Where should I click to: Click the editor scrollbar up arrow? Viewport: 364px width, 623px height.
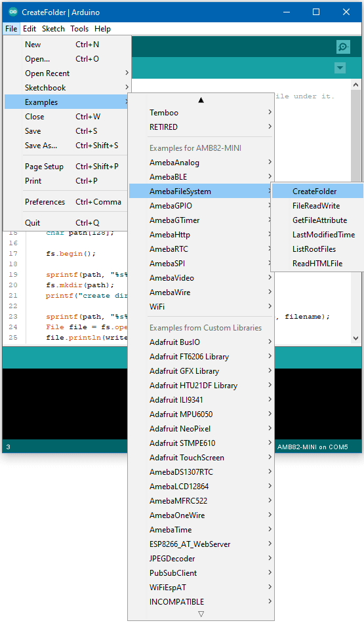coord(355,85)
